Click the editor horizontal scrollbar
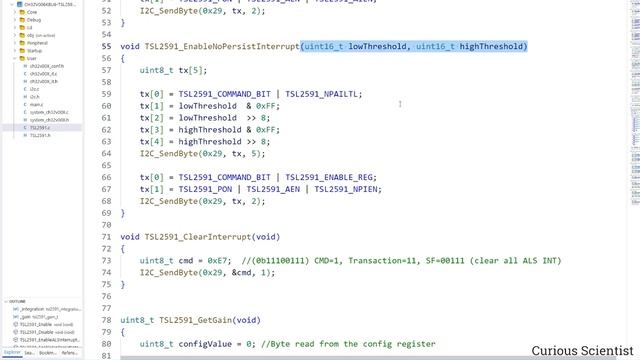The image size is (640, 360). [367, 358]
